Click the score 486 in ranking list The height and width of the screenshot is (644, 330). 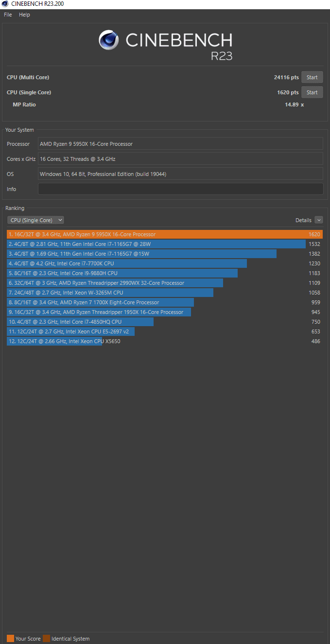pos(316,341)
